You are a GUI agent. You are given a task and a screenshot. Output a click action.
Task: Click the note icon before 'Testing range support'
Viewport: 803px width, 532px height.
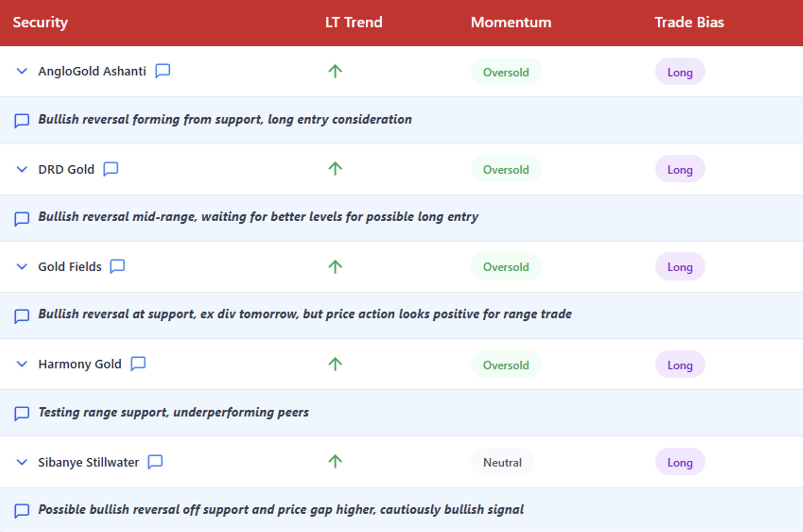(x=22, y=413)
